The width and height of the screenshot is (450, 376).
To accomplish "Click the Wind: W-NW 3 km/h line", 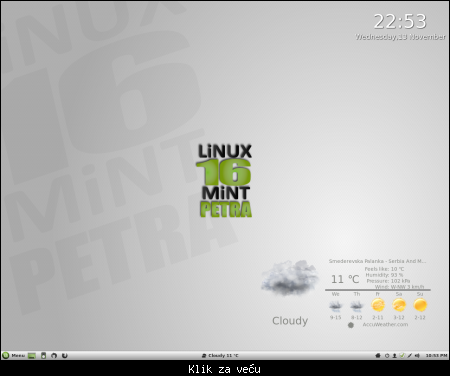I will click(x=399, y=287).
